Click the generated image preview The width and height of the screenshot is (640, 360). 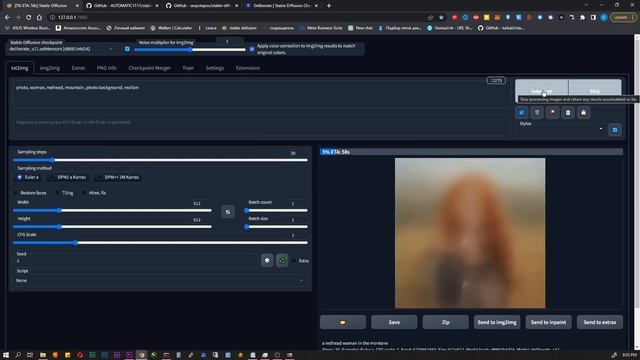(x=470, y=233)
